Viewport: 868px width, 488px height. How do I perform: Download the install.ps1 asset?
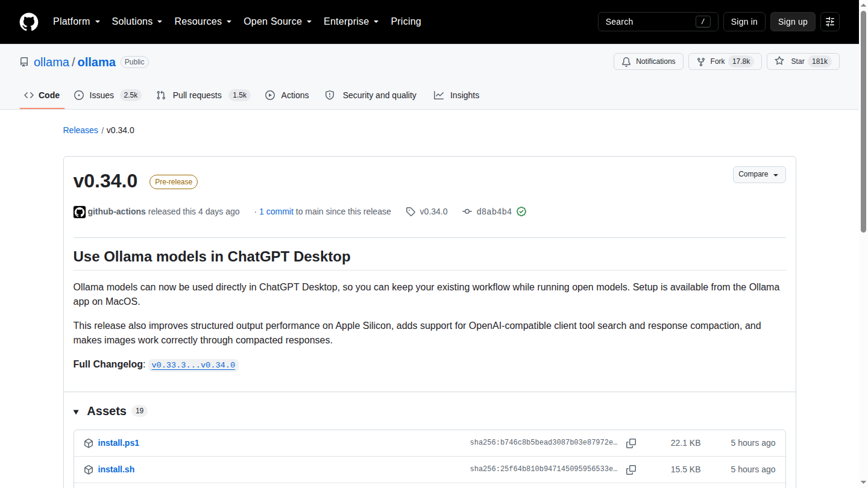[x=119, y=443]
